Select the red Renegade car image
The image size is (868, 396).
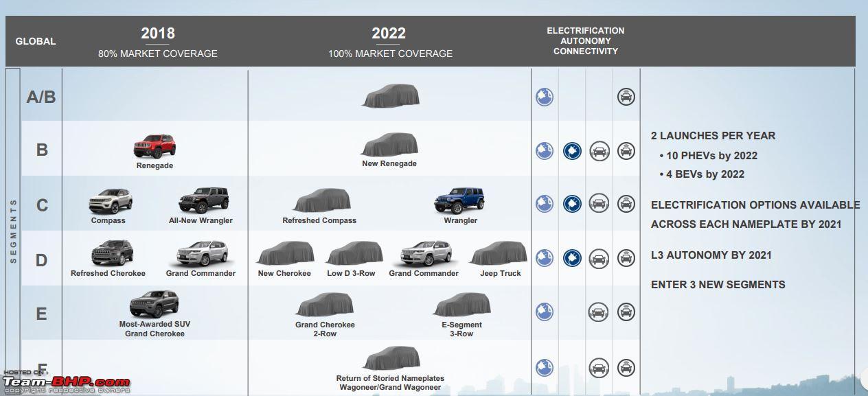(155, 146)
